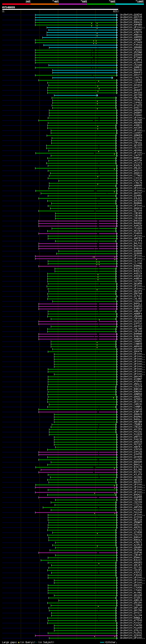Click hit label UniRef100_Q8H6B6
Viewport: 146px width, 644px height.
click(x=131, y=48)
